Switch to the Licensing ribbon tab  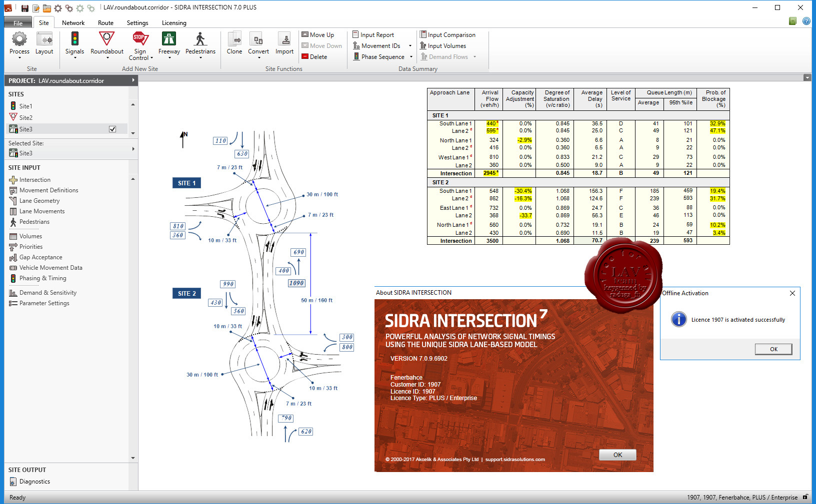pos(174,23)
